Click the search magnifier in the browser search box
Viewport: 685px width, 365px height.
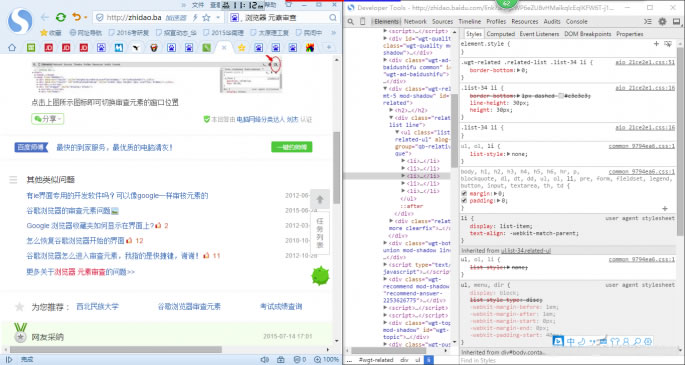pos(333,17)
